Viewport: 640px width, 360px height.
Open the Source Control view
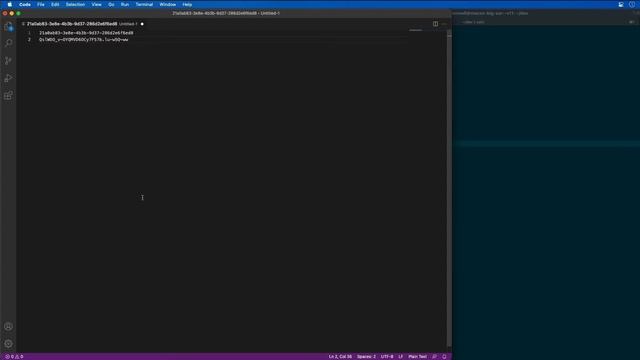point(8,61)
